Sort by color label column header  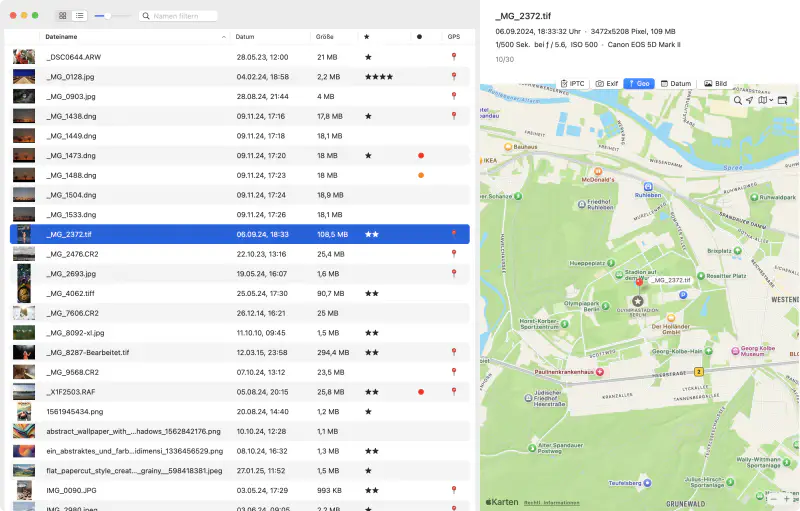click(419, 37)
